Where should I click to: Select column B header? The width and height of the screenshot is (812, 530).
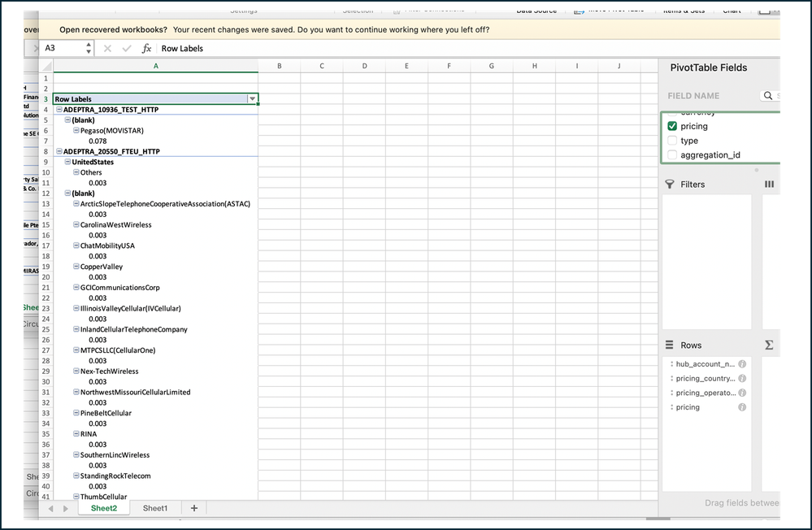point(279,66)
